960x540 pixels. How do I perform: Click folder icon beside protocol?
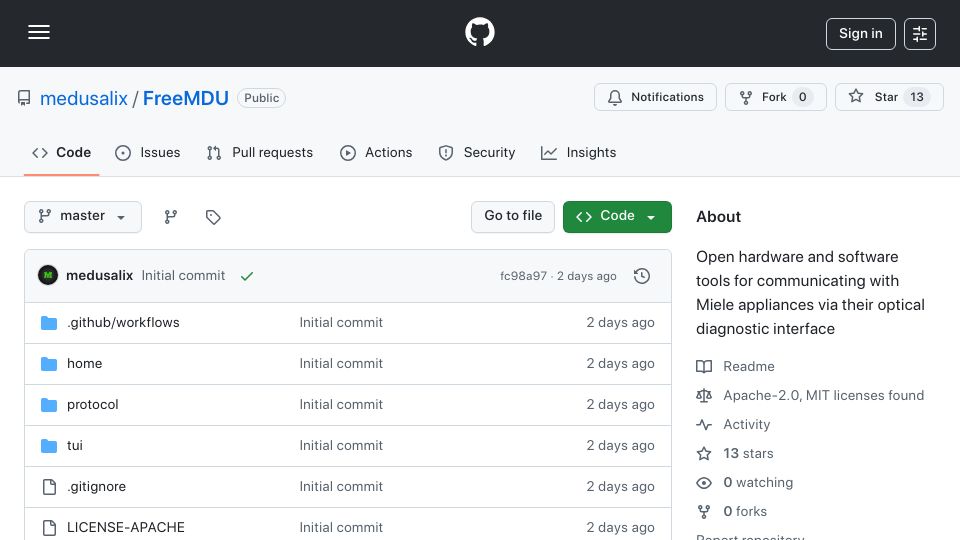pos(49,405)
